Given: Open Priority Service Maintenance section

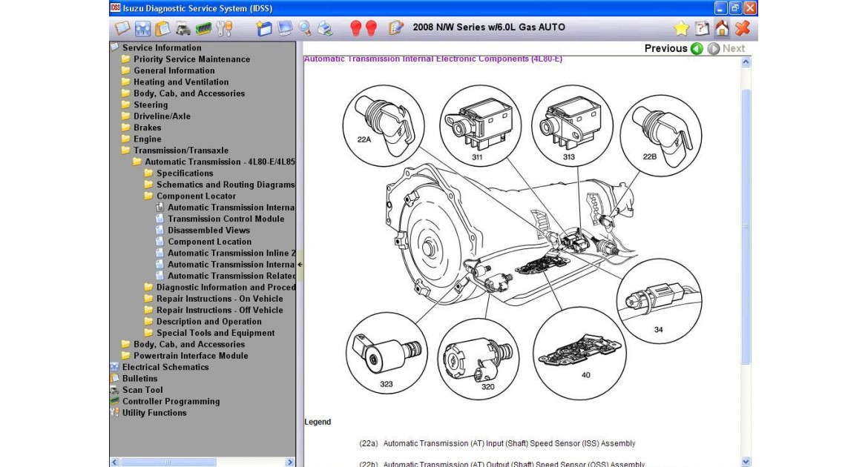Looking at the screenshot, I should click(x=191, y=59).
